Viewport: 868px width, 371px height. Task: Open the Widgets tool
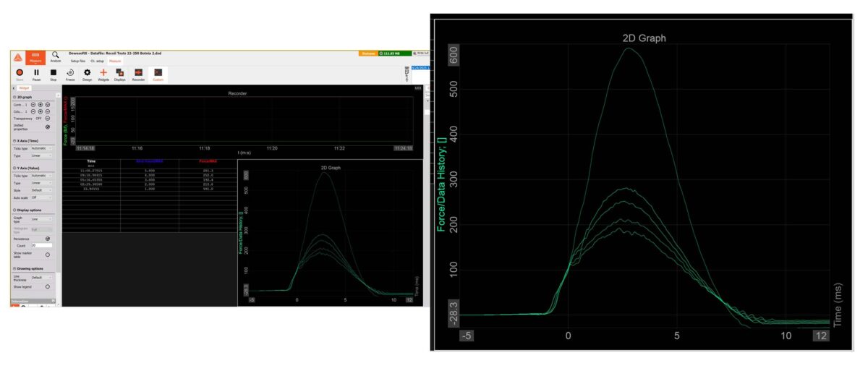[103, 74]
